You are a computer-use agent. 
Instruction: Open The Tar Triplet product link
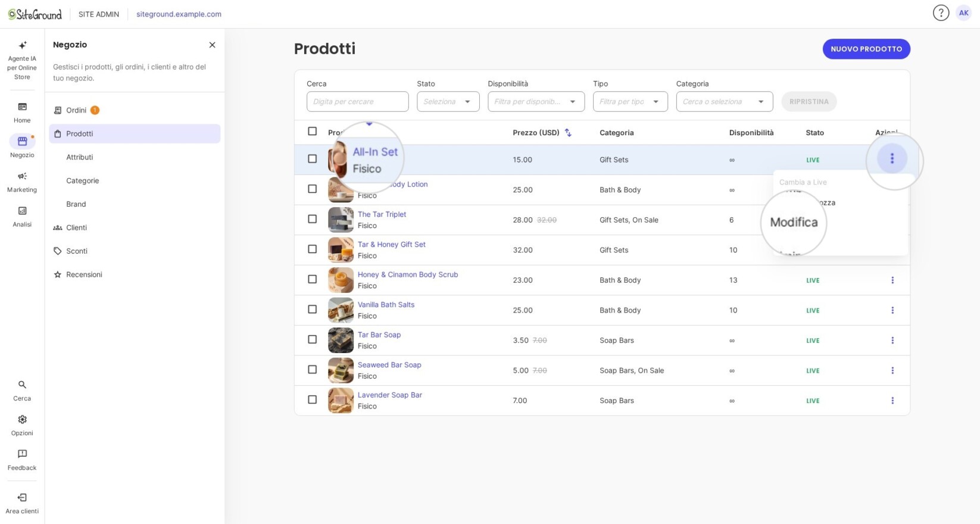(x=382, y=214)
